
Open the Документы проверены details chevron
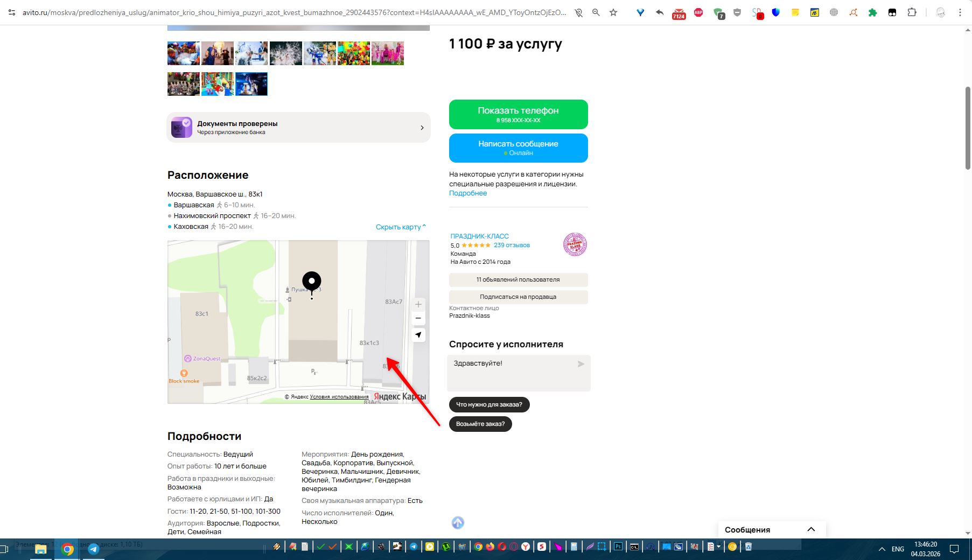click(422, 128)
